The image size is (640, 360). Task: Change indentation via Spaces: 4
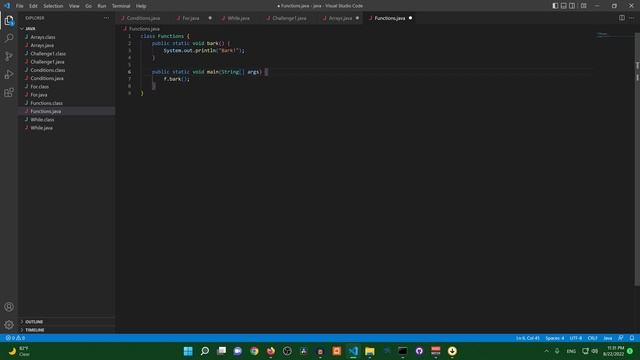(x=555, y=338)
